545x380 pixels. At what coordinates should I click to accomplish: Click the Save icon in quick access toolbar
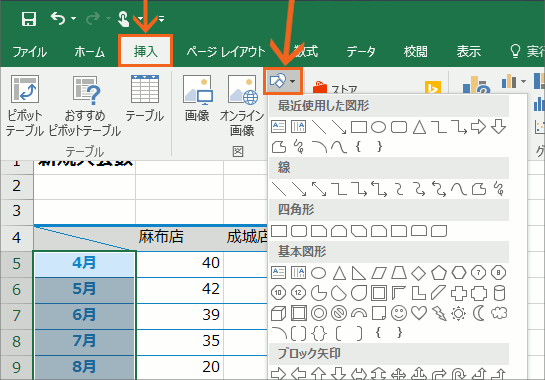29,19
